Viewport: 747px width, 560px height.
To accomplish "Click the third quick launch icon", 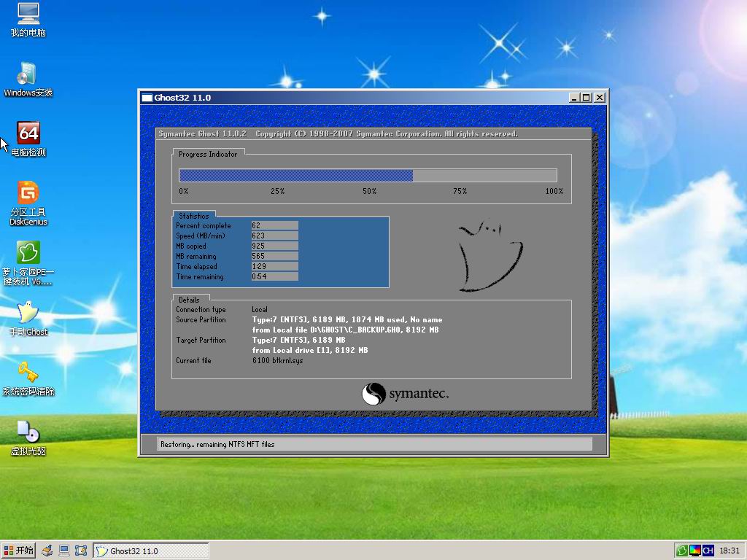I will pos(81,551).
